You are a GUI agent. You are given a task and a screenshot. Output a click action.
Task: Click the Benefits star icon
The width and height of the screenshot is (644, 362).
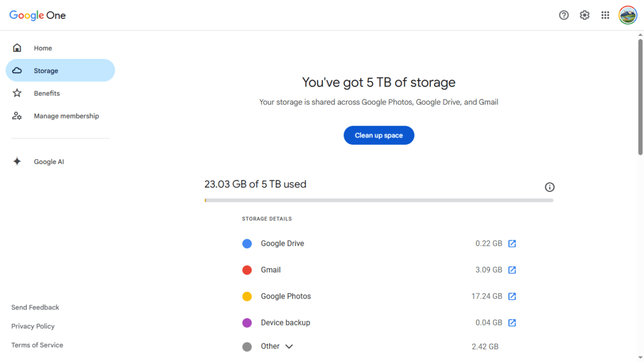coord(17,93)
